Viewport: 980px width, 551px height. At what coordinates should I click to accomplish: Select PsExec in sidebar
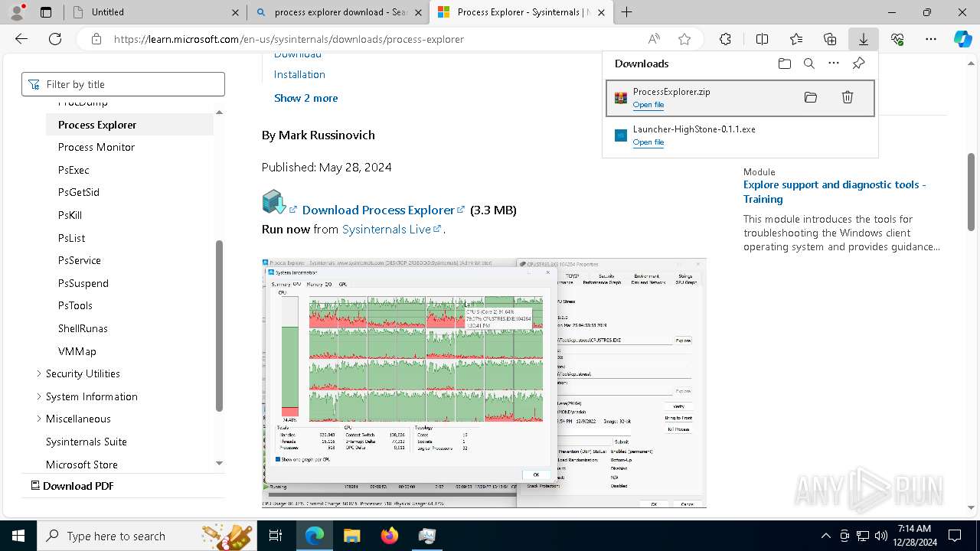(73, 170)
